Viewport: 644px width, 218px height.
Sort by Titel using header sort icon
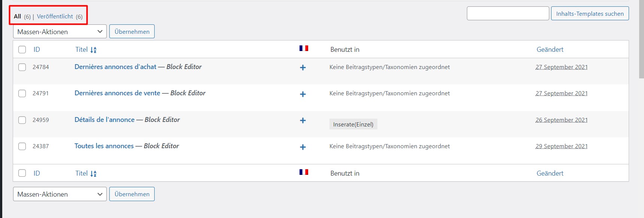tap(93, 50)
